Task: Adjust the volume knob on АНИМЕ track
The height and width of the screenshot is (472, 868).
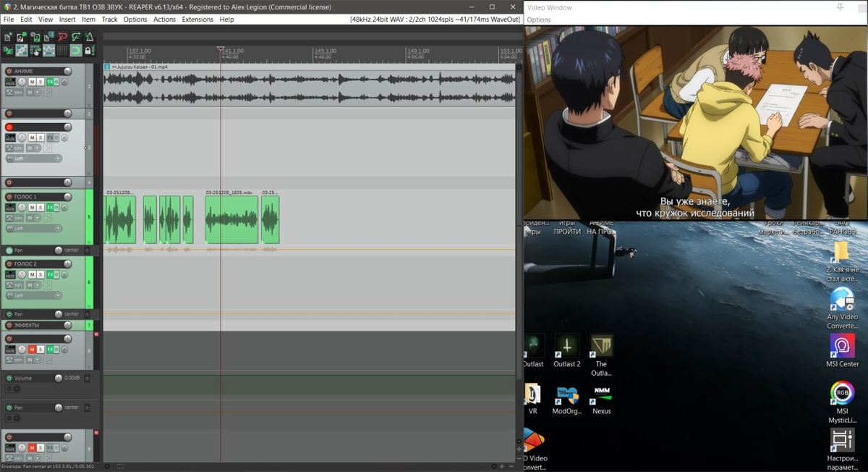Action: 67,71
